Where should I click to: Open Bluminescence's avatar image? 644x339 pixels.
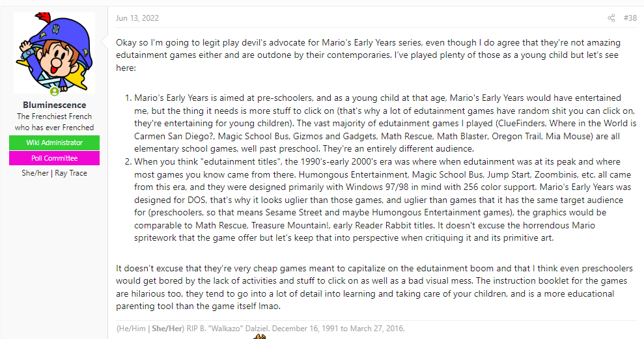pos(54,53)
